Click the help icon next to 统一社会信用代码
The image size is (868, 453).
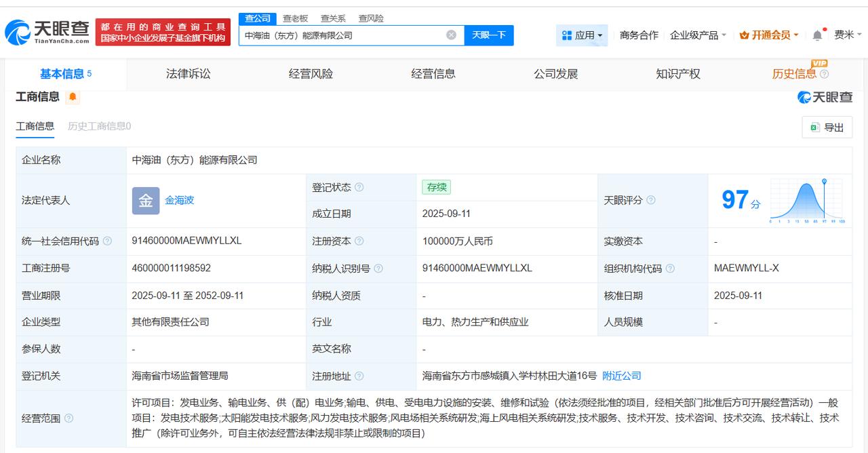click(x=107, y=241)
